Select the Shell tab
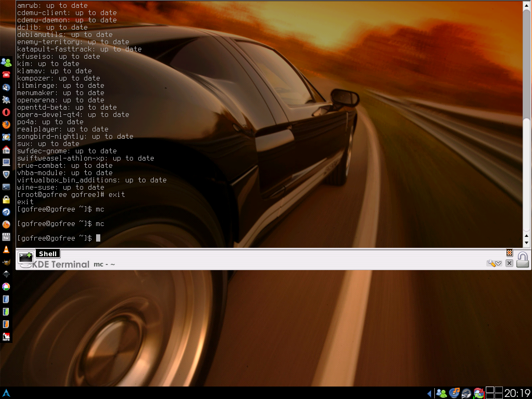The height and width of the screenshot is (399, 532). (x=48, y=254)
